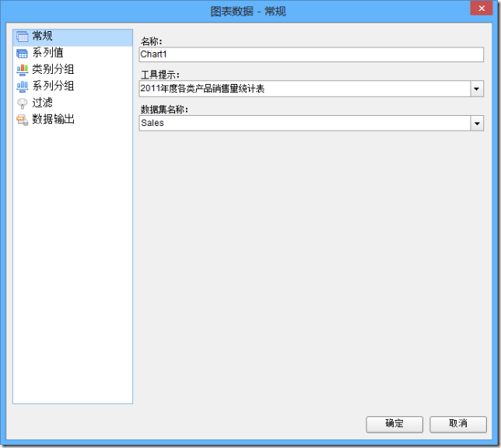Screen dimensions: 501x448
Task: Click the 过滤 funnel icon
Action: (x=22, y=103)
